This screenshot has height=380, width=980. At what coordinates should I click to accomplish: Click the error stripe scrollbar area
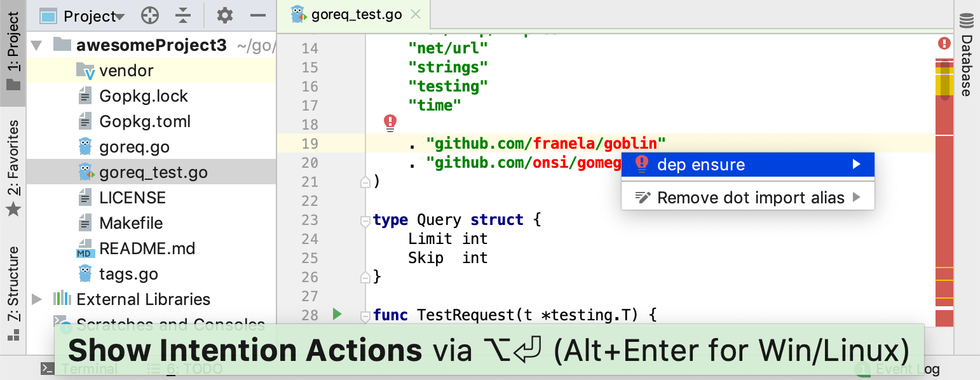click(x=944, y=194)
